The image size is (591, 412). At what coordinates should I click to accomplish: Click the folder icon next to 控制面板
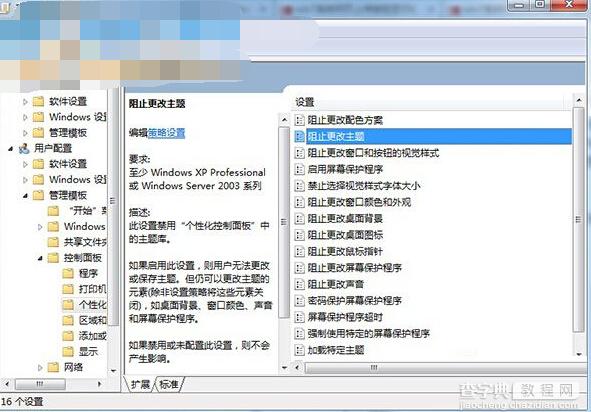(53, 257)
